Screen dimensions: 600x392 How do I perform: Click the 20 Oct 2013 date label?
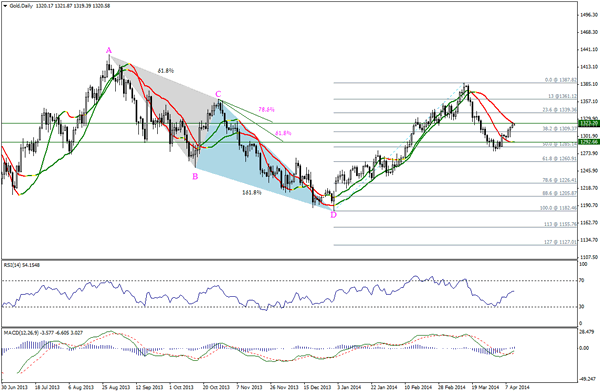(216, 387)
